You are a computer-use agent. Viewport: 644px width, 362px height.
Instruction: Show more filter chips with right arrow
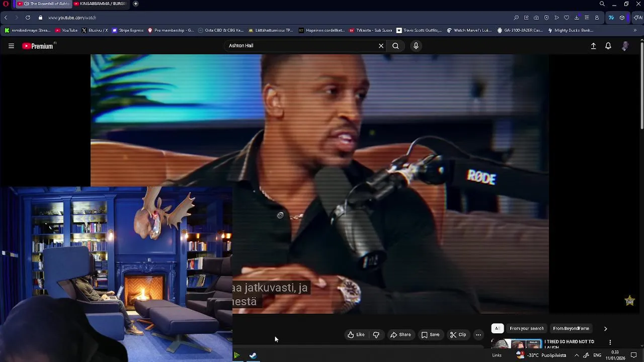click(x=605, y=328)
